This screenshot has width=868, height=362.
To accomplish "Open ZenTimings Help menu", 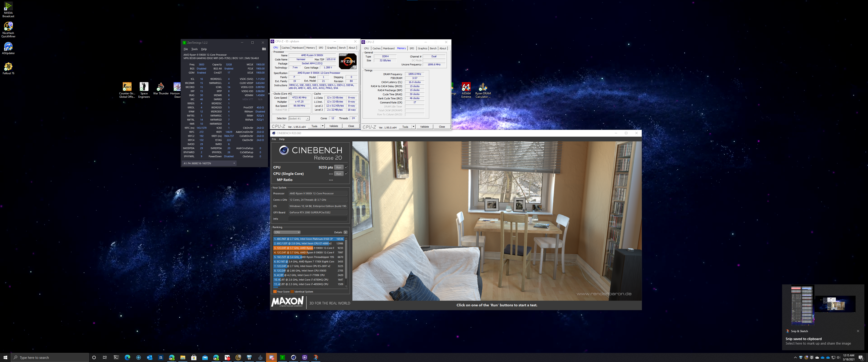I will point(204,49).
